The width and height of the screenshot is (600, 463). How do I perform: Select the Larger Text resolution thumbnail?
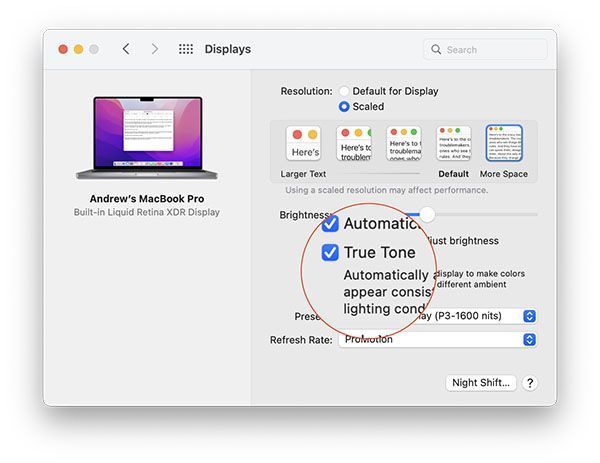click(x=303, y=143)
